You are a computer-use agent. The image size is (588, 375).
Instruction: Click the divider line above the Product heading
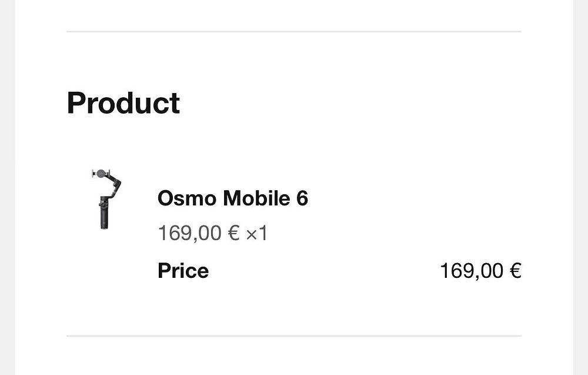click(x=294, y=31)
